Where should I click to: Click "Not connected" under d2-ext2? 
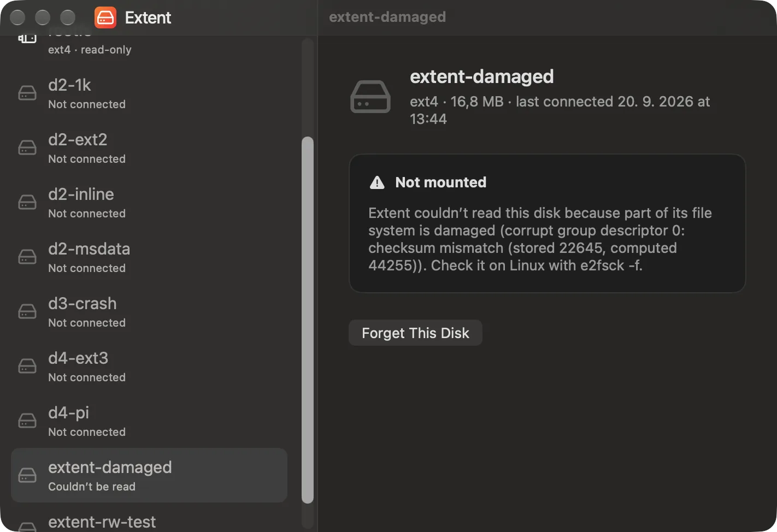click(x=87, y=159)
